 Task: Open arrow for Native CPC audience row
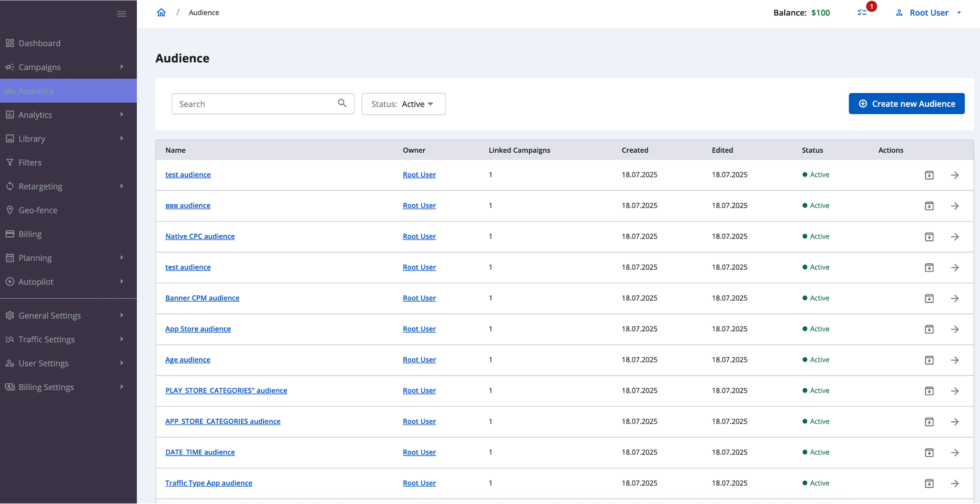[x=955, y=237]
